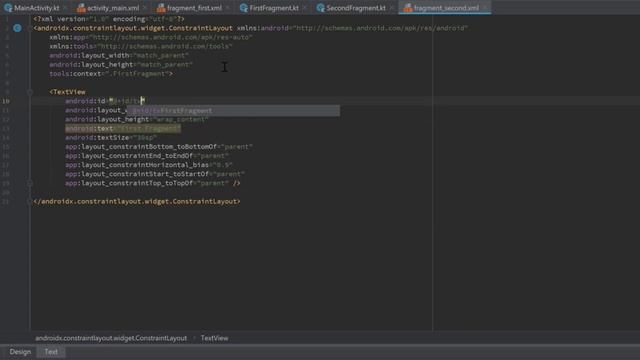The image size is (640, 360).
Task: Click the fold marker beside closing ConstraintLayout tag
Action: 30,201
